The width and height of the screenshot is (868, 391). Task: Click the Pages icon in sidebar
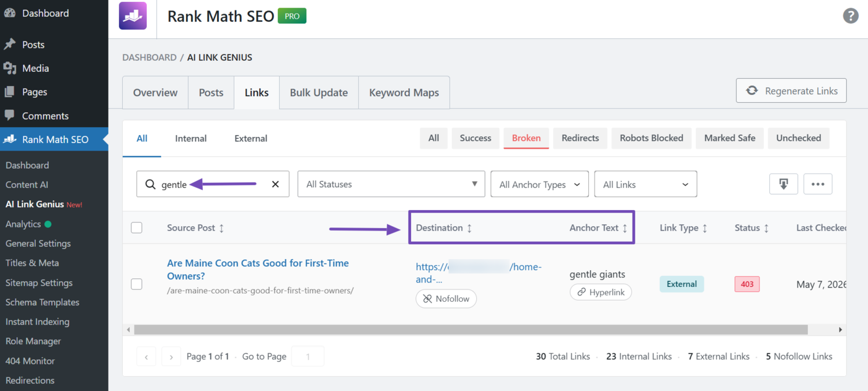pos(10,92)
